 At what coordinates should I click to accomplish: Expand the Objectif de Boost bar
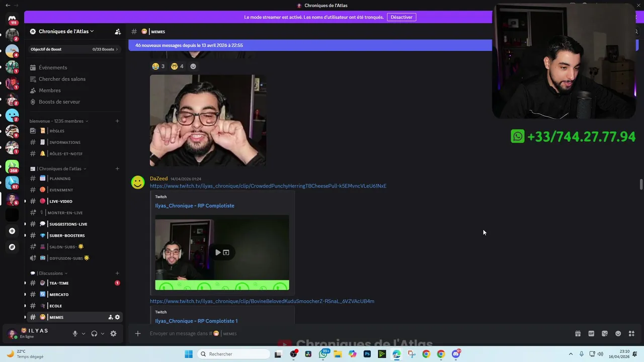tap(74, 49)
